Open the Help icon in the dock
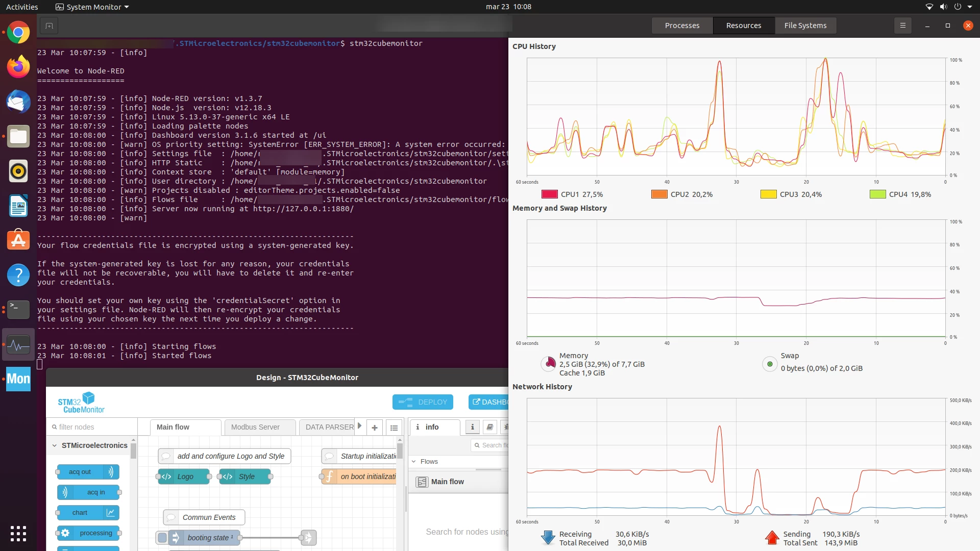The width and height of the screenshot is (980, 551). point(18,275)
